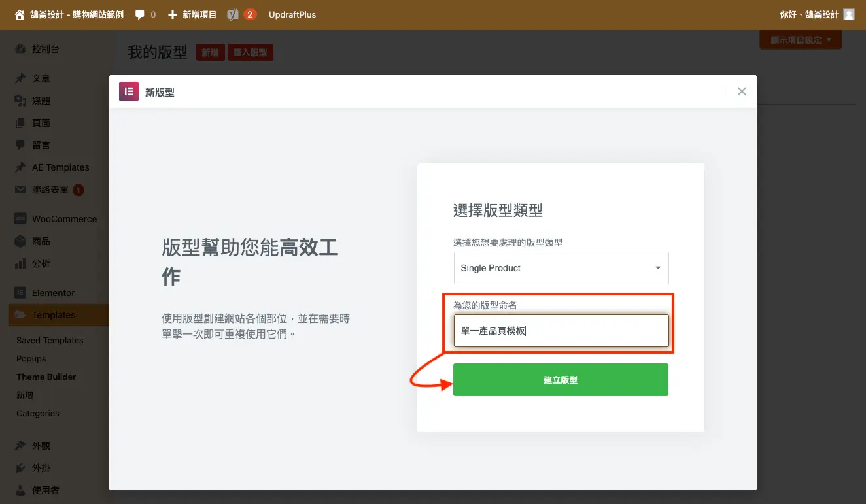This screenshot has height=504, width=866.
Task: Click the Elementor logo in the dialog header
Action: coord(129,92)
